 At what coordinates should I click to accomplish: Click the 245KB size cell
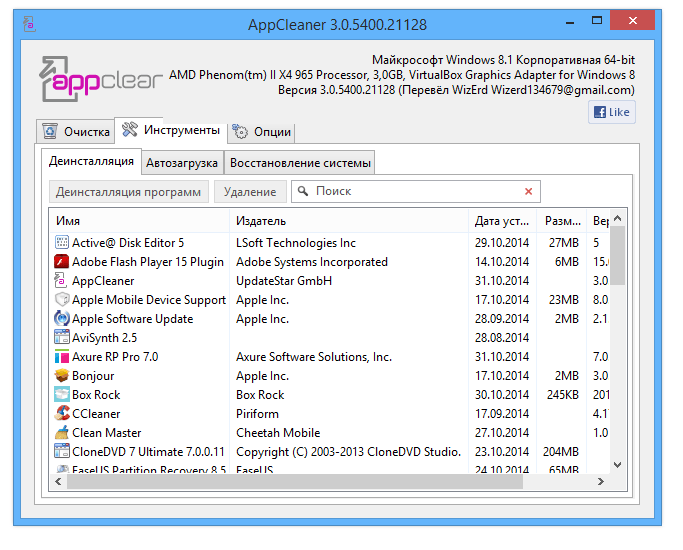click(x=563, y=395)
